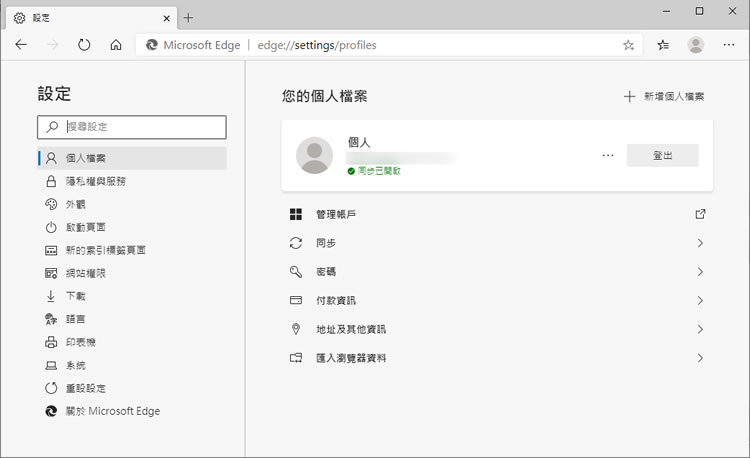Click the address bar URL
Viewport: 750px width, 458px height.
[x=317, y=45]
